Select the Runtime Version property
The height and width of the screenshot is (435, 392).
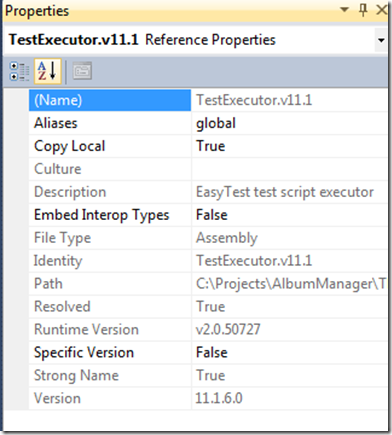(x=208, y=329)
